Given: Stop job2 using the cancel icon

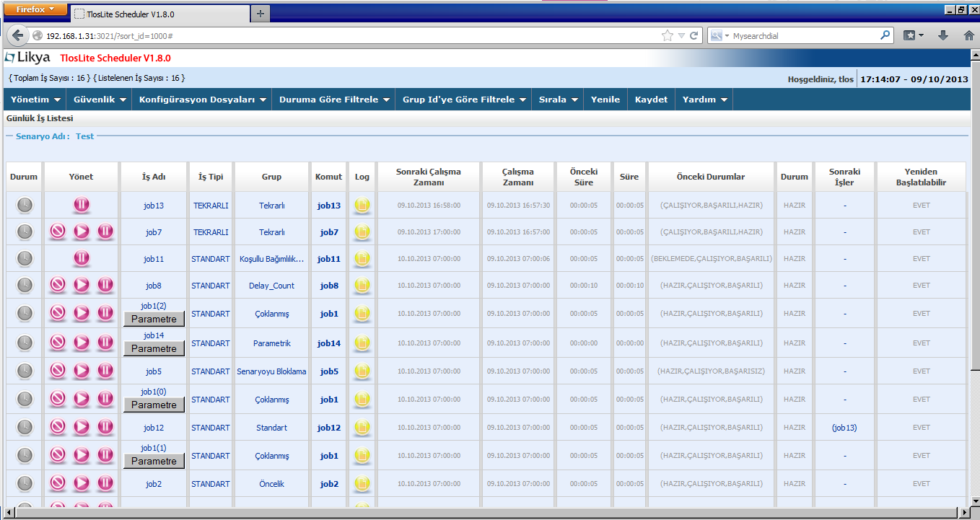Looking at the screenshot, I should coord(58,483).
